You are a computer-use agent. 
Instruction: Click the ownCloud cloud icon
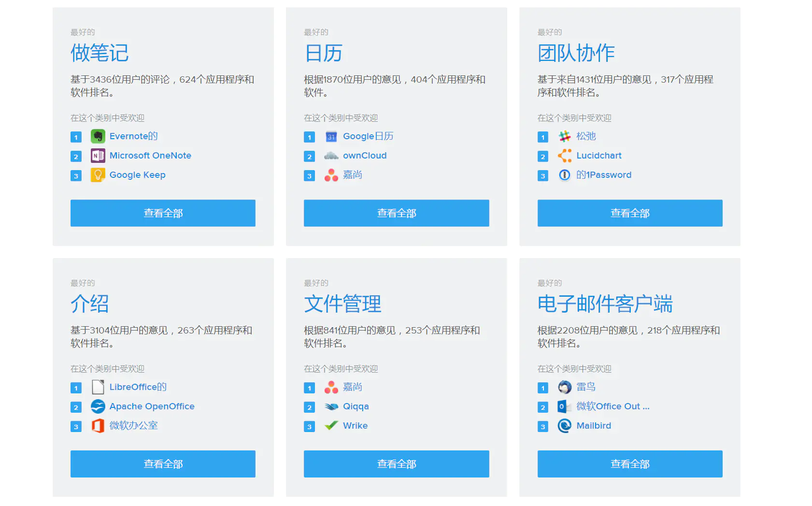pyautogui.click(x=331, y=156)
